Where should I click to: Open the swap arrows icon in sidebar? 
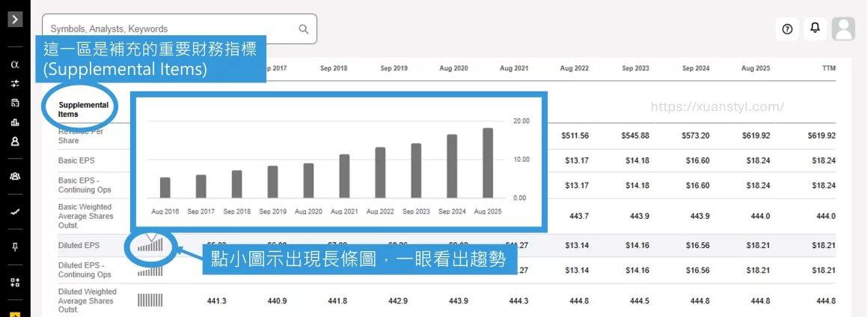[x=15, y=83]
